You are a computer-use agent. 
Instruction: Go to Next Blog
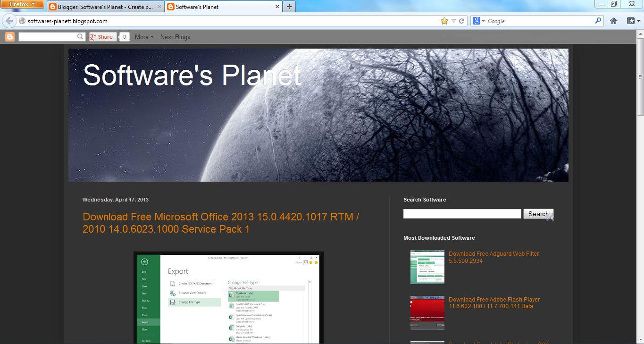pyautogui.click(x=175, y=37)
